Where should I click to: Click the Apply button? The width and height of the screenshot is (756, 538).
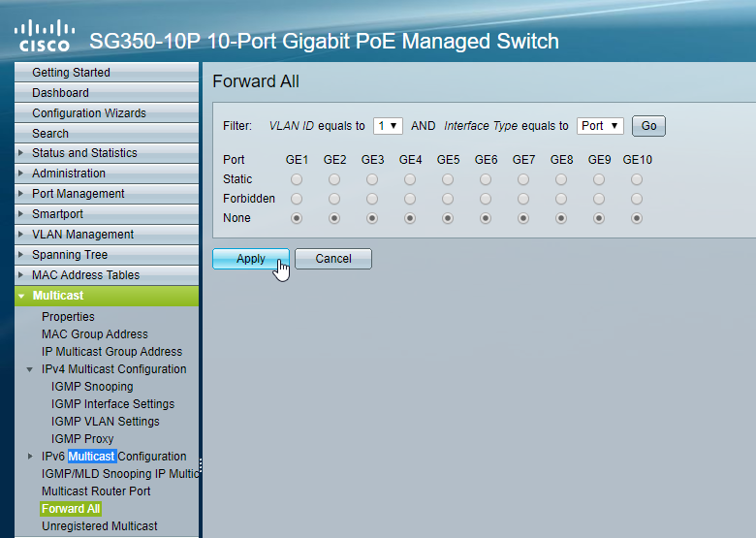tap(251, 259)
